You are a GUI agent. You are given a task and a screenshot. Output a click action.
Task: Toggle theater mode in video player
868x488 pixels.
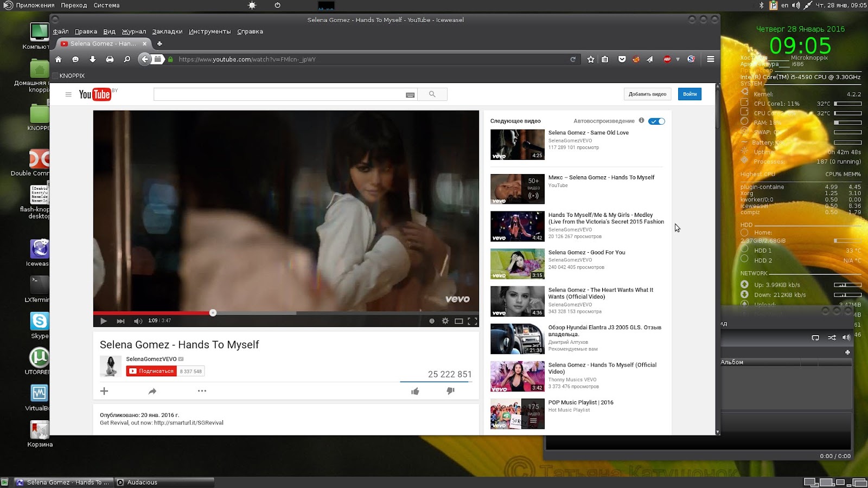click(x=459, y=321)
